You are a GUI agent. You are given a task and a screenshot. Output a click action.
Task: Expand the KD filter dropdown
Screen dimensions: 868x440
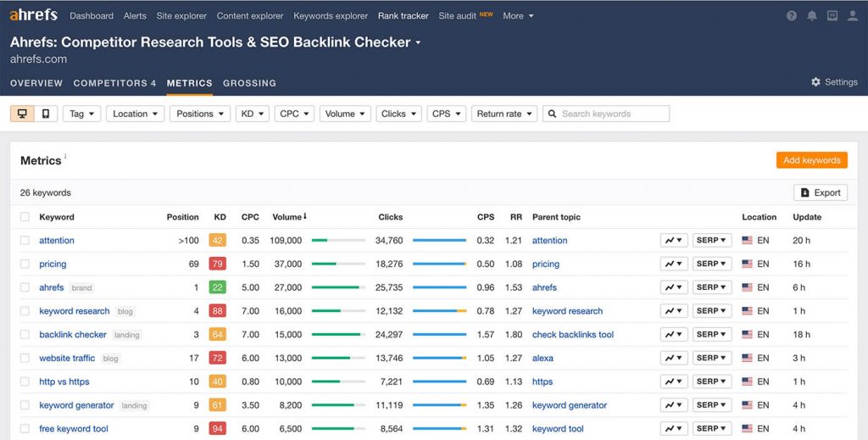pyautogui.click(x=252, y=114)
